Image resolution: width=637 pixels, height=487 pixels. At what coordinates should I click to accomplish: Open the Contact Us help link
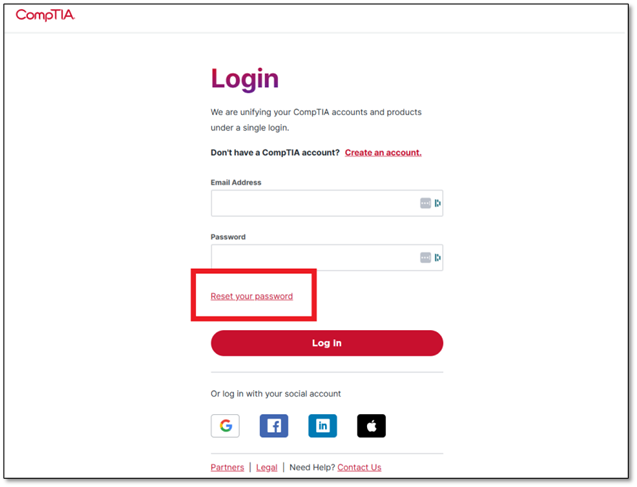[x=360, y=468]
